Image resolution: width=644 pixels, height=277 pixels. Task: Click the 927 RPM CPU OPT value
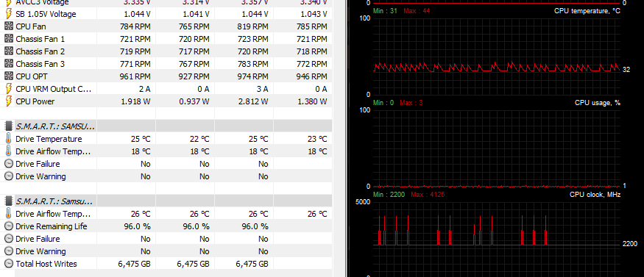click(194, 76)
